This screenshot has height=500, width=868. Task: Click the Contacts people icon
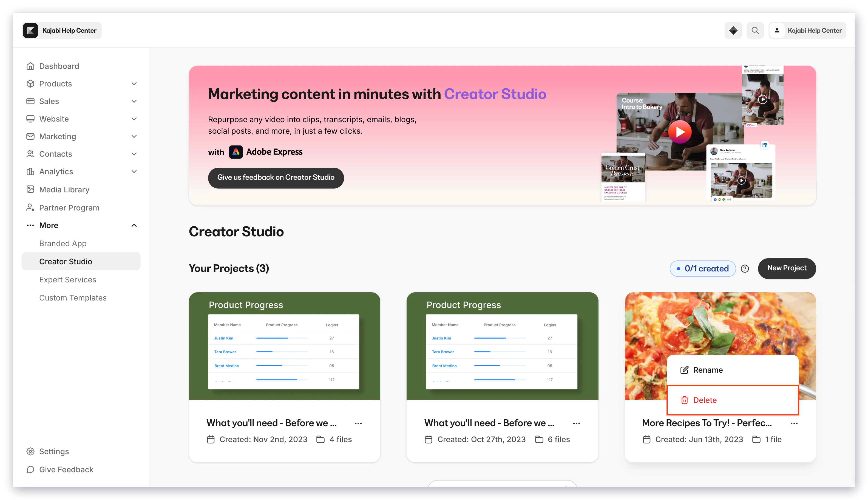coord(30,154)
